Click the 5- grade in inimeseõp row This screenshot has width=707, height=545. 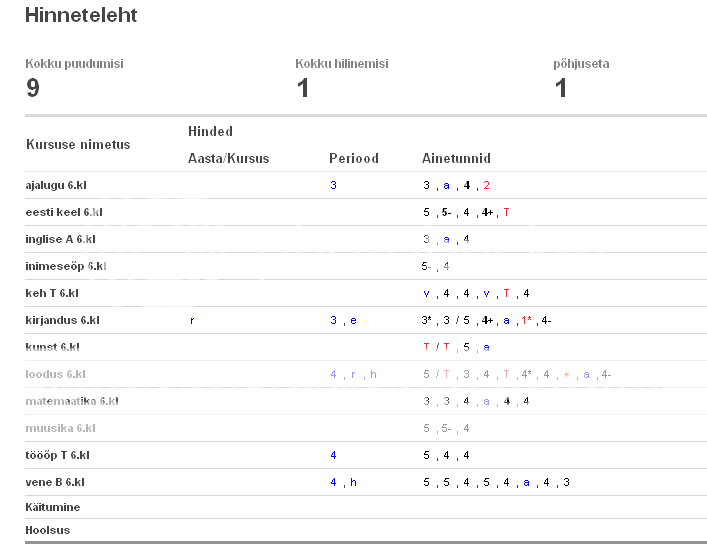(x=426, y=266)
